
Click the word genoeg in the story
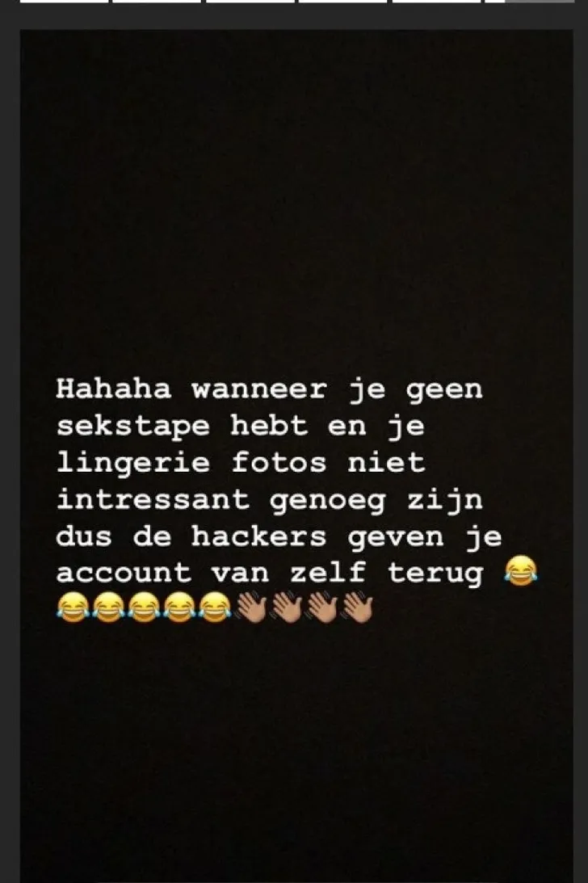click(327, 501)
